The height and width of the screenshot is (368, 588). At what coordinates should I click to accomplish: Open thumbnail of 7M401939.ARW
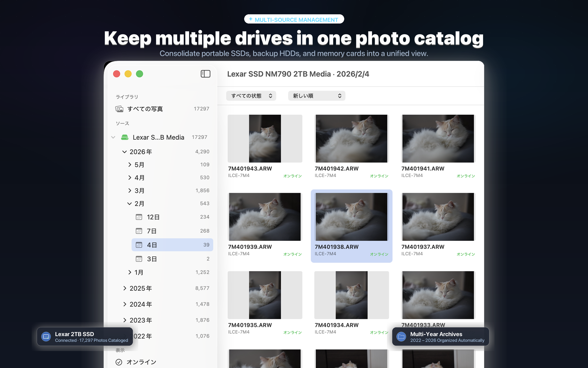tap(265, 217)
